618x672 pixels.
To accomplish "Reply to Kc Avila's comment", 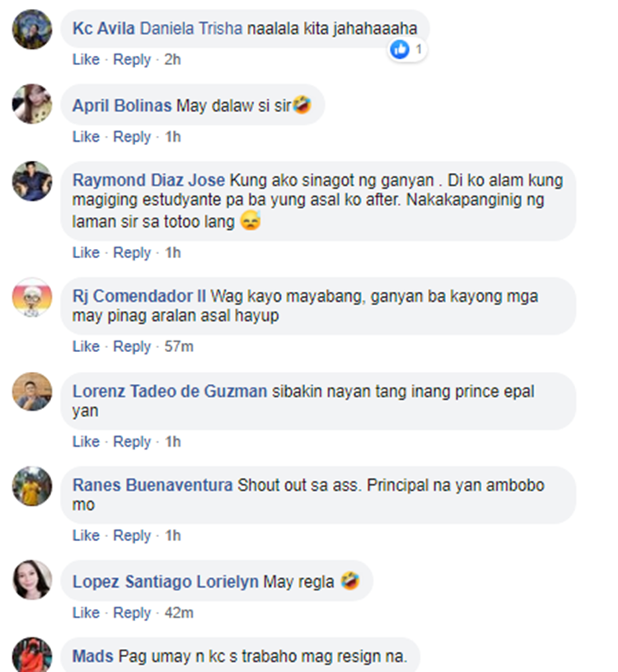I will pyautogui.click(x=132, y=59).
